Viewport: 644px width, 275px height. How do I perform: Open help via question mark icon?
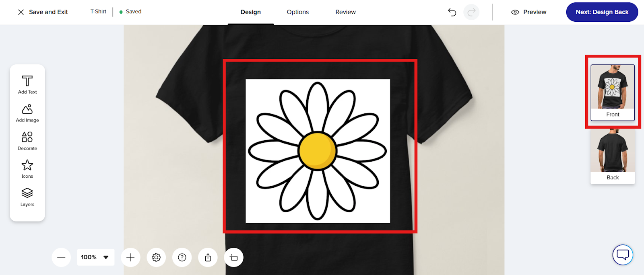coord(182,257)
